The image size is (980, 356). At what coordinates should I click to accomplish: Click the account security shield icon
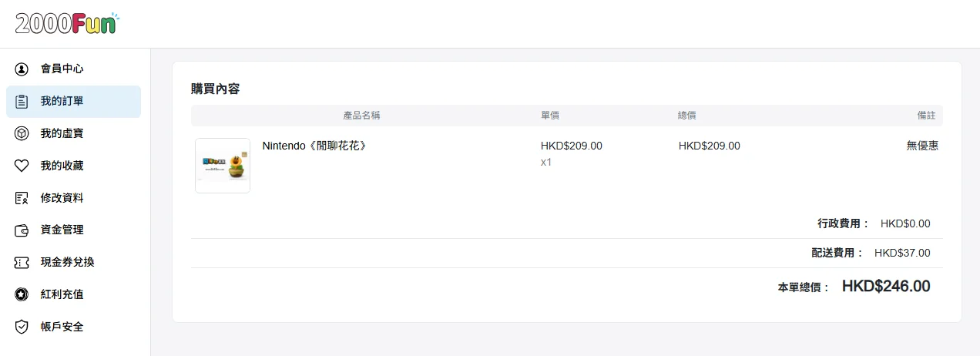pyautogui.click(x=22, y=327)
